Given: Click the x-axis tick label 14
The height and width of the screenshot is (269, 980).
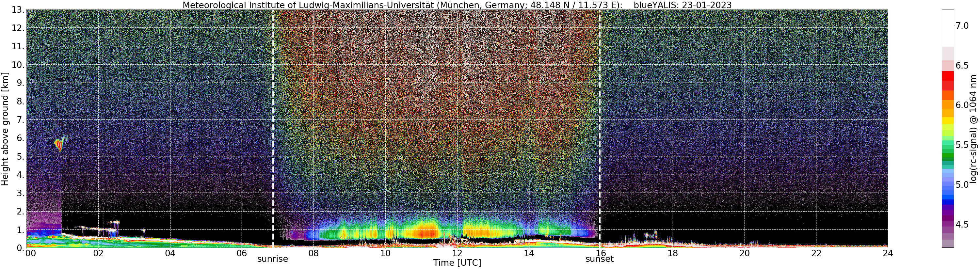Looking at the screenshot, I should coord(529,253).
